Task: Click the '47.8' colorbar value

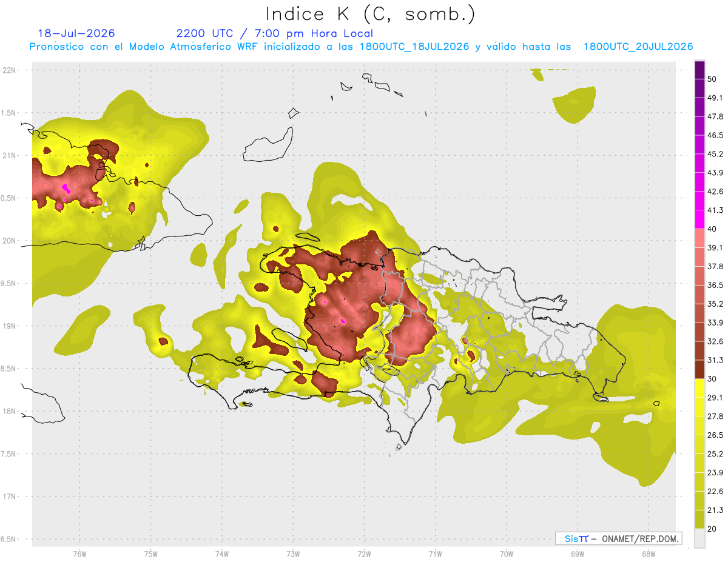Action: [x=715, y=116]
